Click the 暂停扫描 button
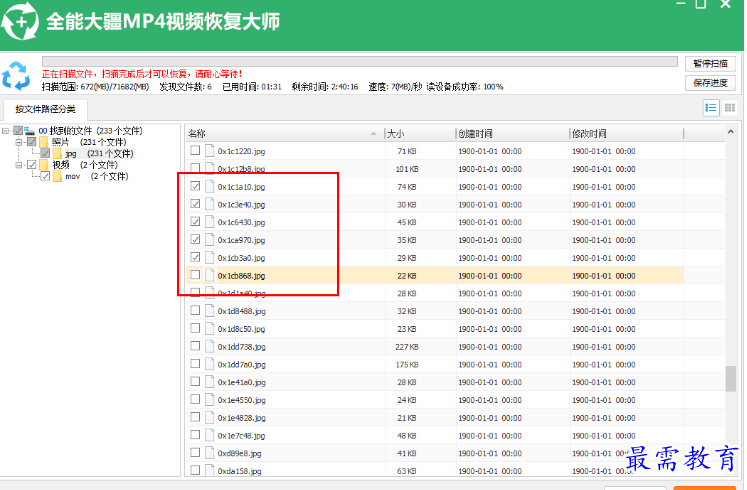 click(x=710, y=63)
